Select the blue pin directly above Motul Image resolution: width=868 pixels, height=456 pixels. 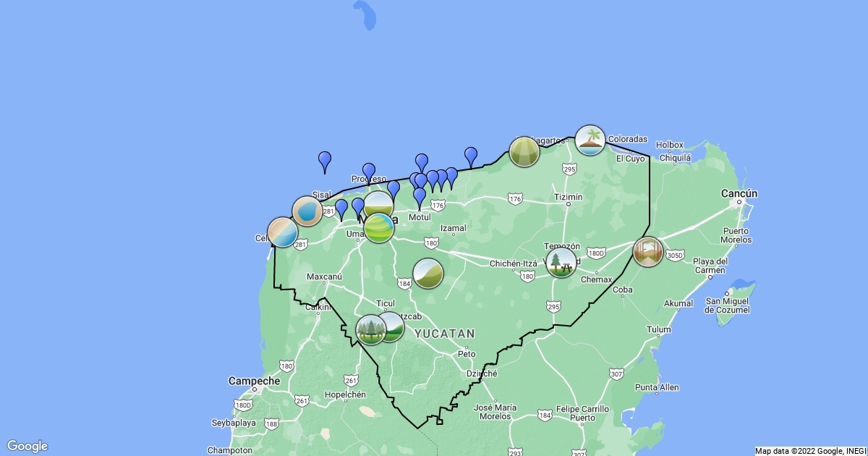click(420, 196)
